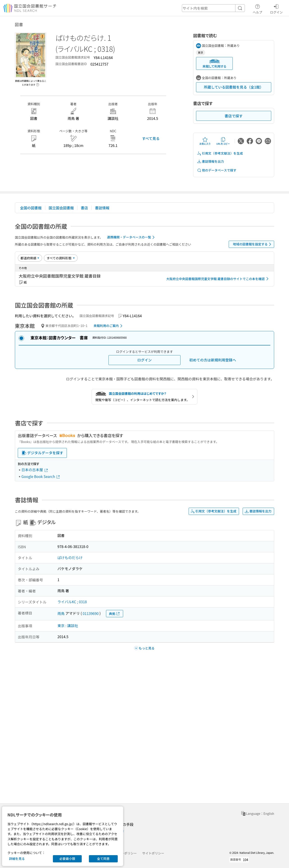Open 日本の古本屋 external link
This screenshot has height=868, width=289.
click(35, 470)
